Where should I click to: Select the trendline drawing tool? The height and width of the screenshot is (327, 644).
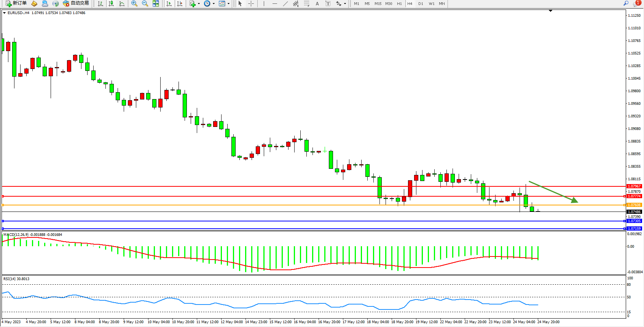point(285,3)
